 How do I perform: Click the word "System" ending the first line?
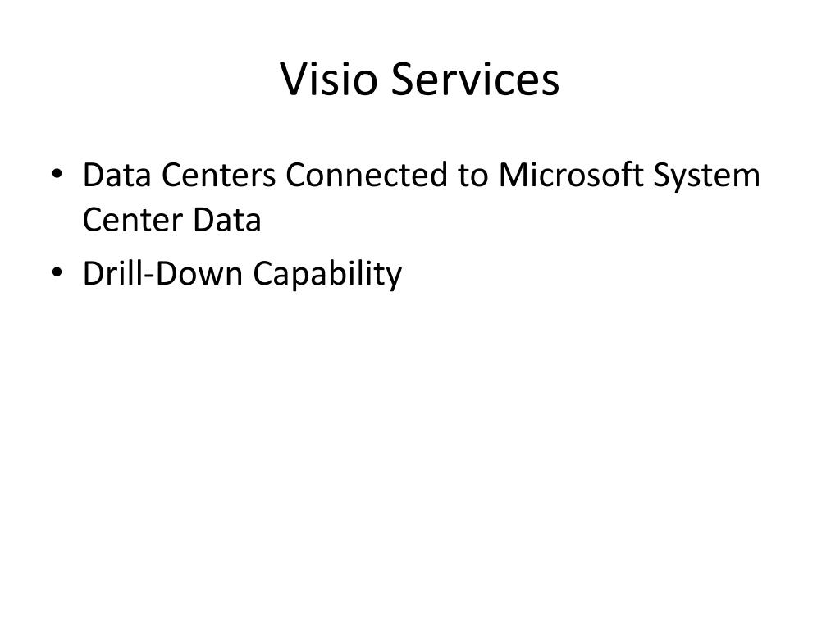click(706, 177)
